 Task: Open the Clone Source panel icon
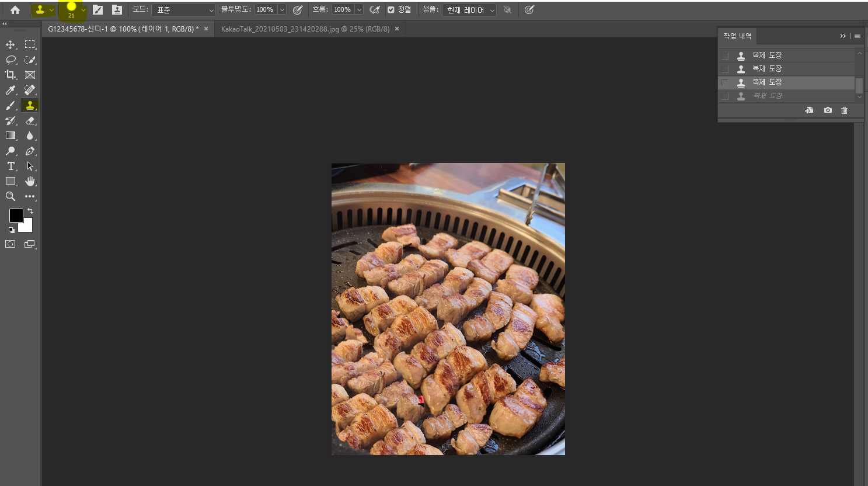pos(117,10)
